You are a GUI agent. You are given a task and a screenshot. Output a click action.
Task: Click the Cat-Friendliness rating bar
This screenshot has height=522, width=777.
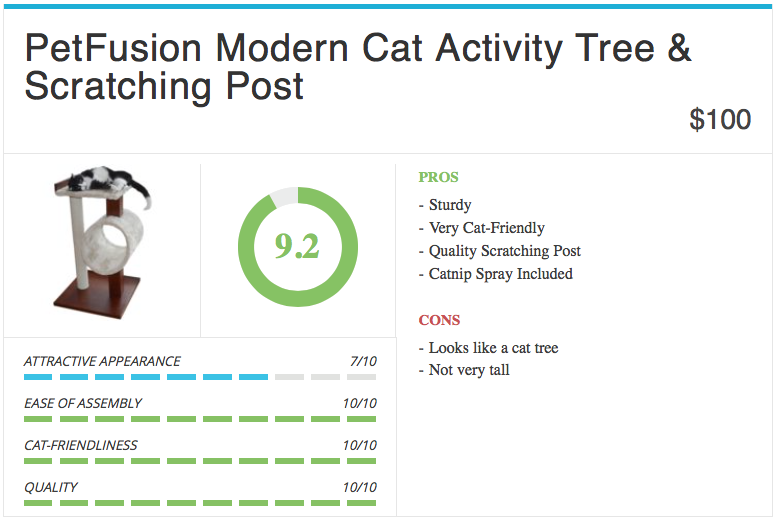(200, 461)
